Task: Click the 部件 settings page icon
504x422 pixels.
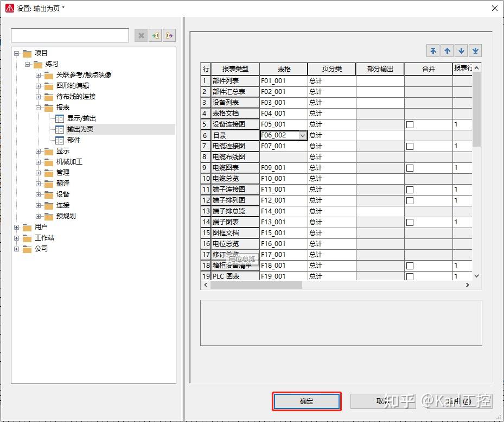Action: click(60, 140)
